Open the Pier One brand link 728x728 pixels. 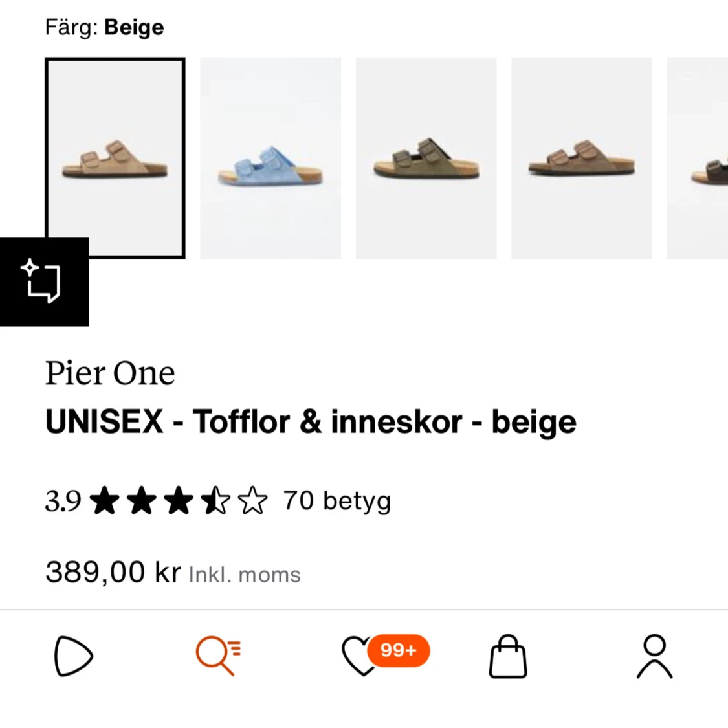(110, 373)
